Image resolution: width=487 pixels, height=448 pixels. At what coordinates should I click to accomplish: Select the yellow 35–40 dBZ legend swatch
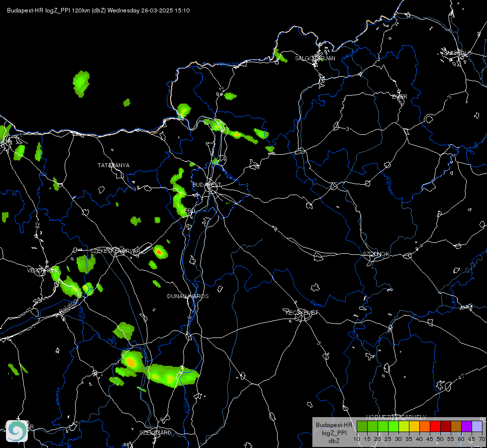click(414, 426)
